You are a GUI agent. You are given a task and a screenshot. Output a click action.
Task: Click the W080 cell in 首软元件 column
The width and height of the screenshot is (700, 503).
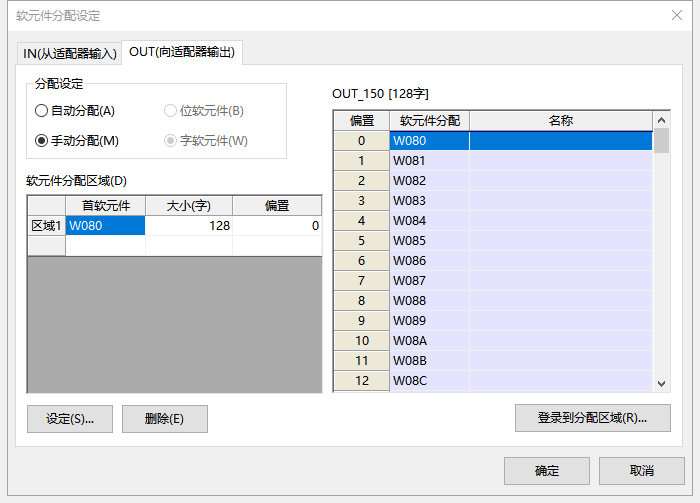click(105, 226)
